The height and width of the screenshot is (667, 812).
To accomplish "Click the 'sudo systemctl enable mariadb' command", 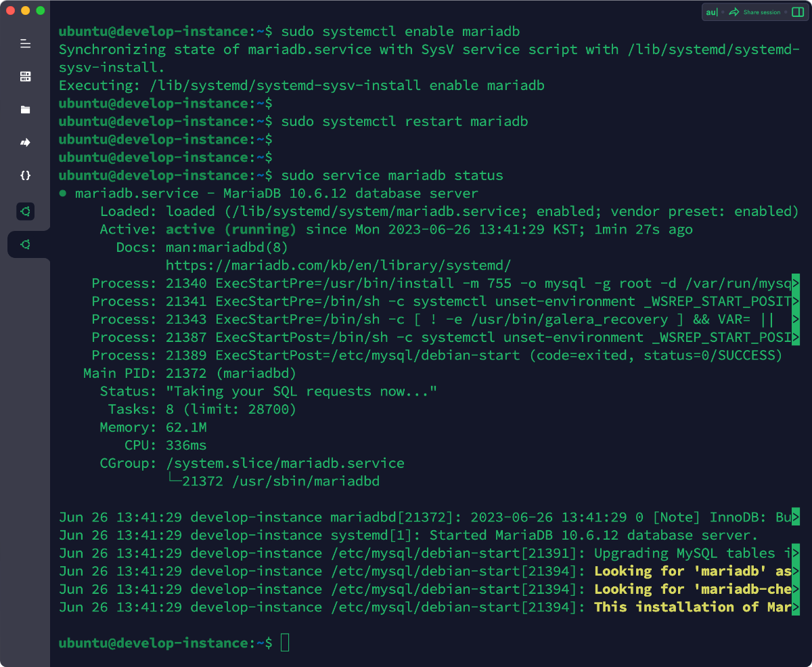I will point(401,32).
